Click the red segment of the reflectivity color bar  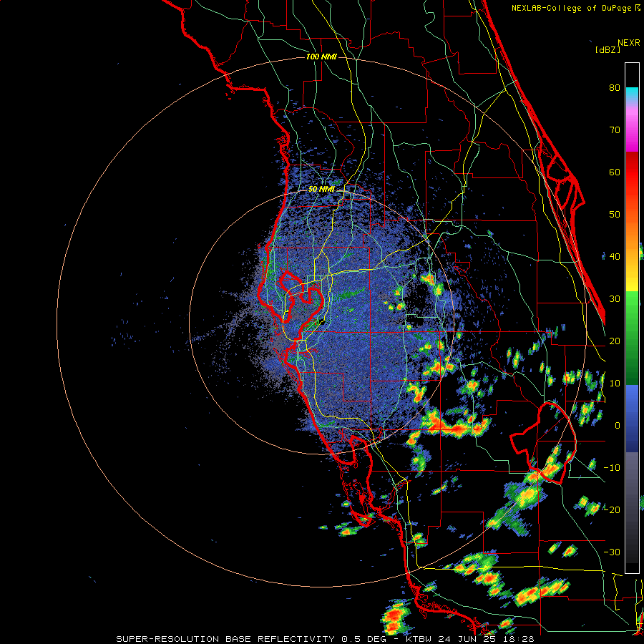[632, 173]
